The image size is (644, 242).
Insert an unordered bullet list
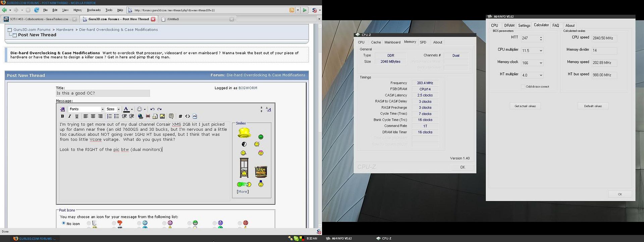(116, 116)
